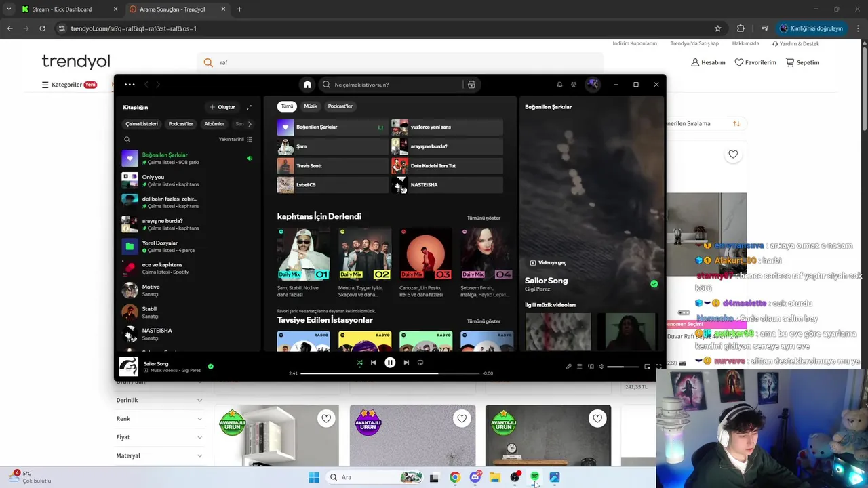Open the yuzlerce yeni sans tile
The image size is (868, 488).
(x=447, y=127)
